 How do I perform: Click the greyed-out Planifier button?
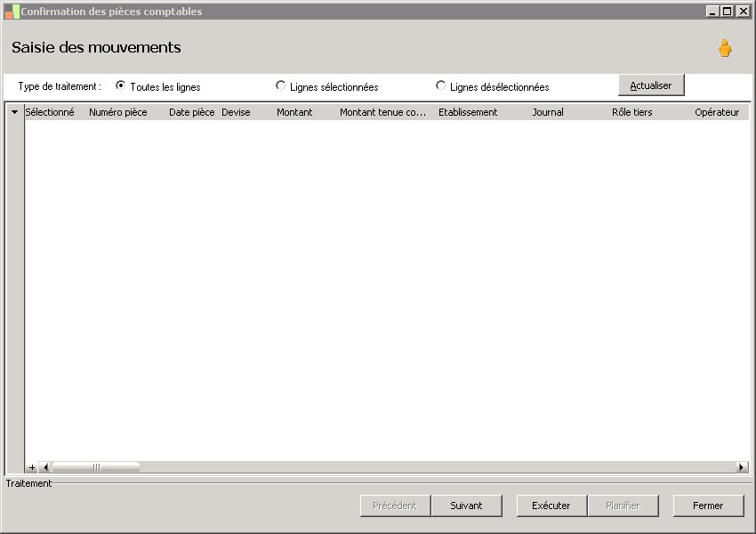tap(623, 506)
